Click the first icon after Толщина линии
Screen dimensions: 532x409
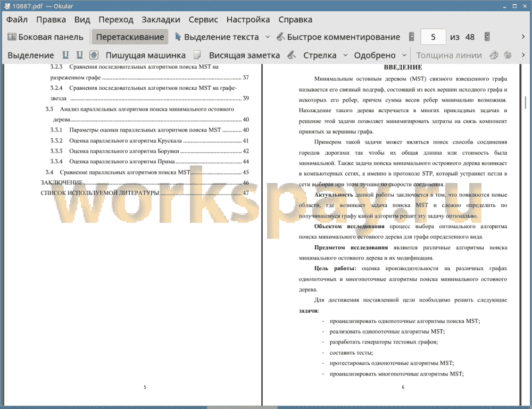point(494,55)
